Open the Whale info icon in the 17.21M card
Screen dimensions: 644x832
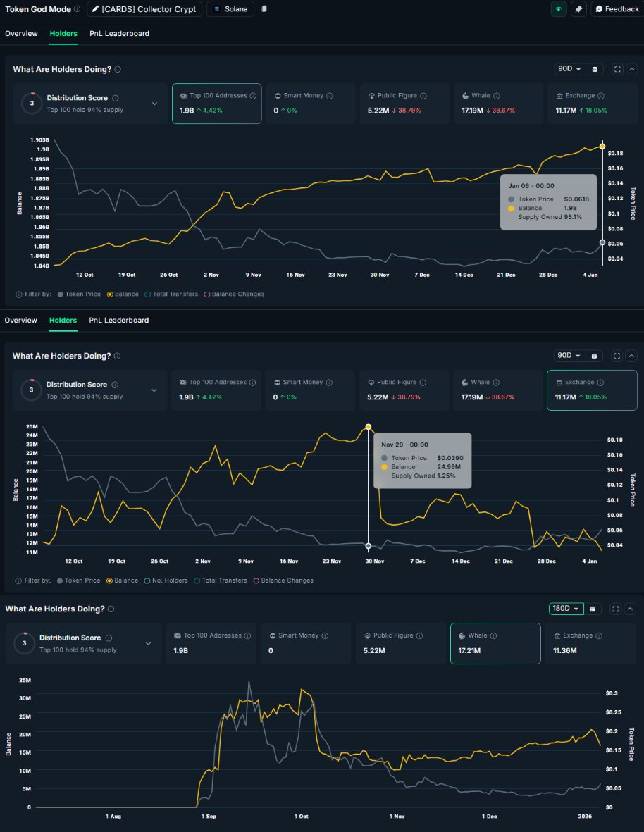(493, 635)
